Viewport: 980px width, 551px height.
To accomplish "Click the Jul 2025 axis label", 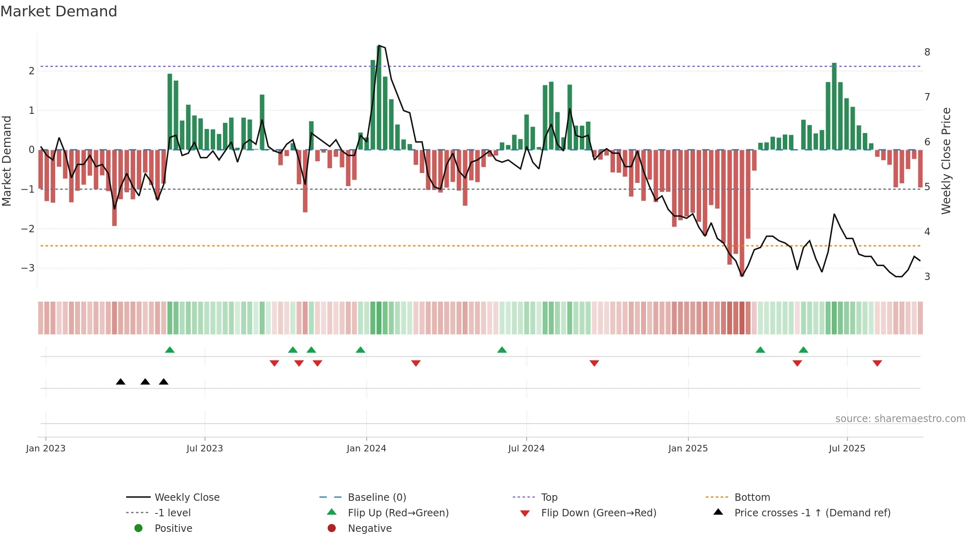I will (x=847, y=449).
